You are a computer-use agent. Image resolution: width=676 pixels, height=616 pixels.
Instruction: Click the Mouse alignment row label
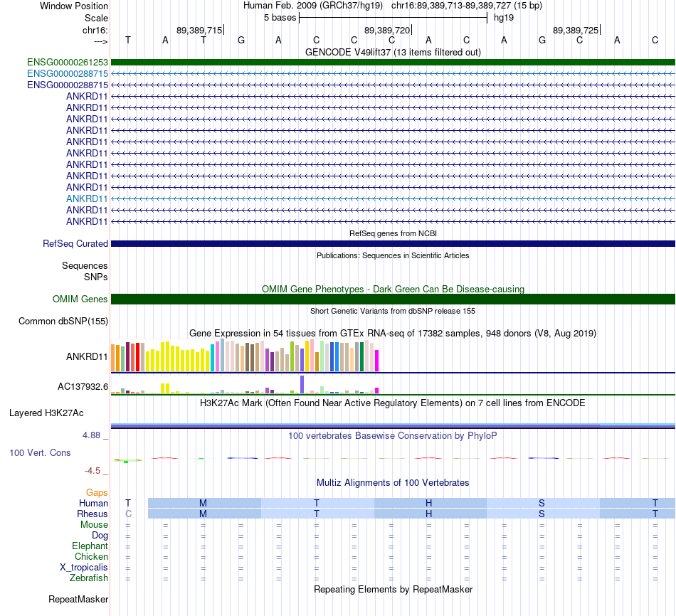(x=94, y=525)
